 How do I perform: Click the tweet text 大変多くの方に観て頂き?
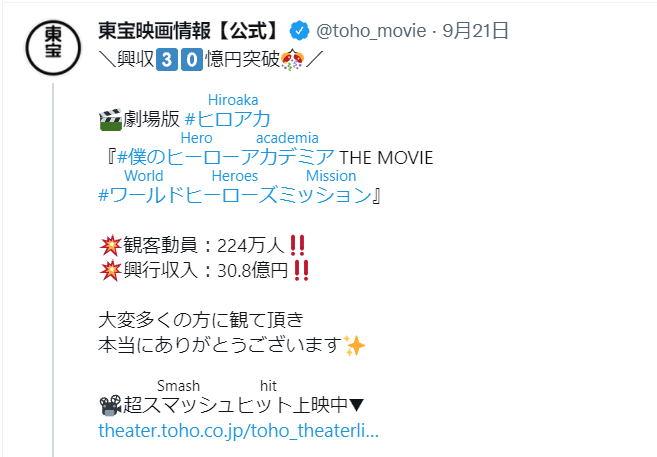[201, 320]
